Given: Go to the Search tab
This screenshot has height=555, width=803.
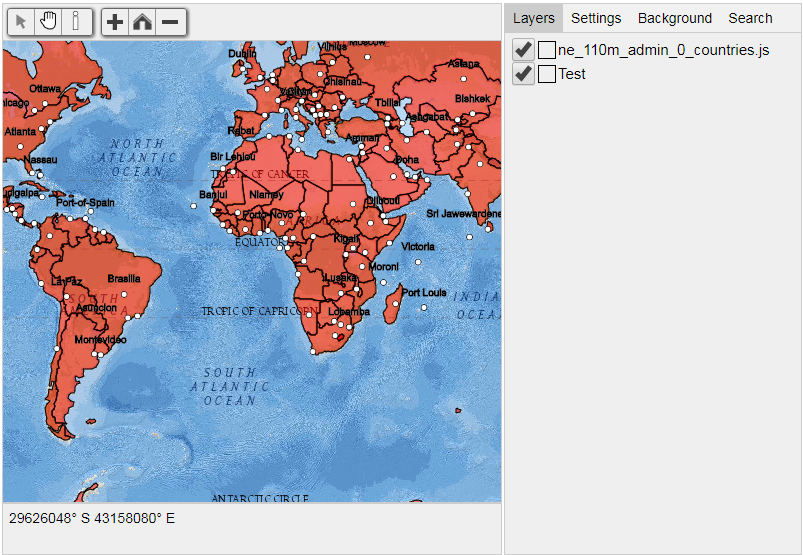Looking at the screenshot, I should 750,18.
